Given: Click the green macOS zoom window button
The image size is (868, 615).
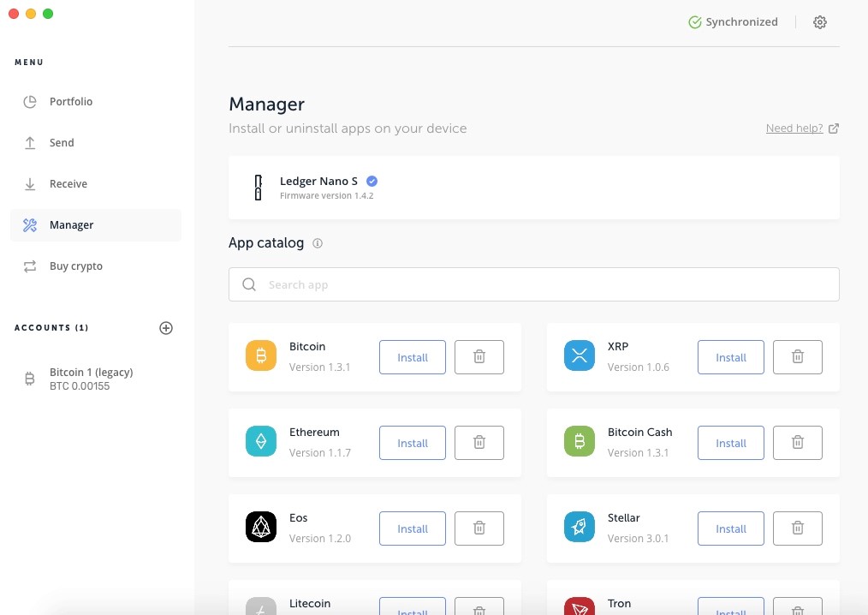Looking at the screenshot, I should pyautogui.click(x=48, y=14).
